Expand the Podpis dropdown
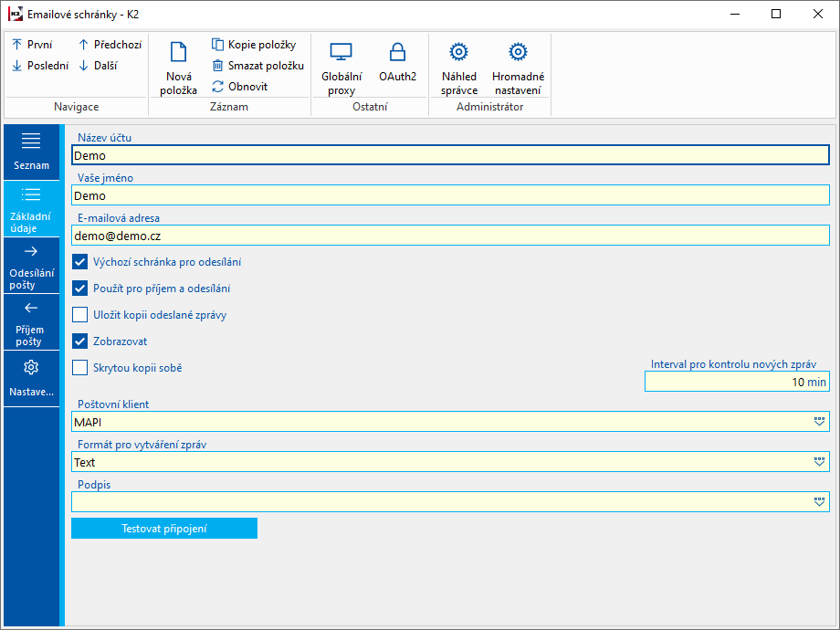 [x=819, y=502]
